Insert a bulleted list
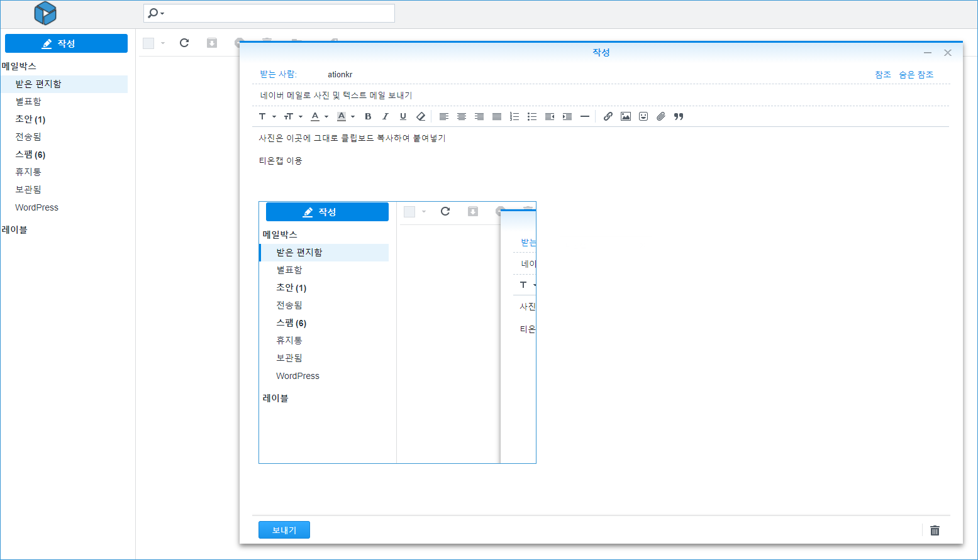 (x=532, y=116)
